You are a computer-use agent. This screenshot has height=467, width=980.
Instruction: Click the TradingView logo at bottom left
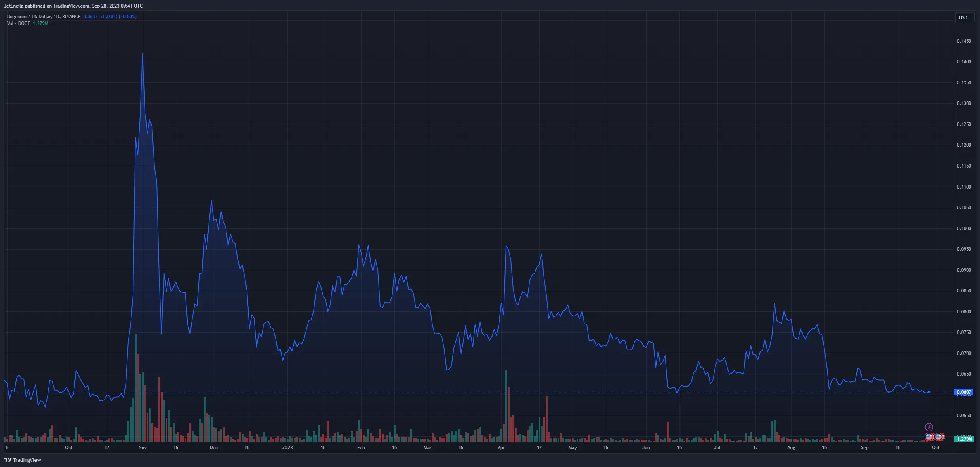click(8, 460)
